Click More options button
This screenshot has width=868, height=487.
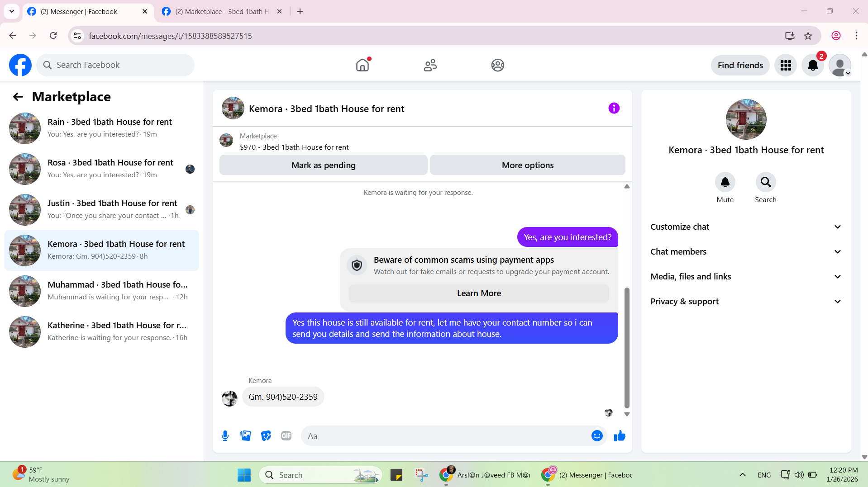[528, 165]
